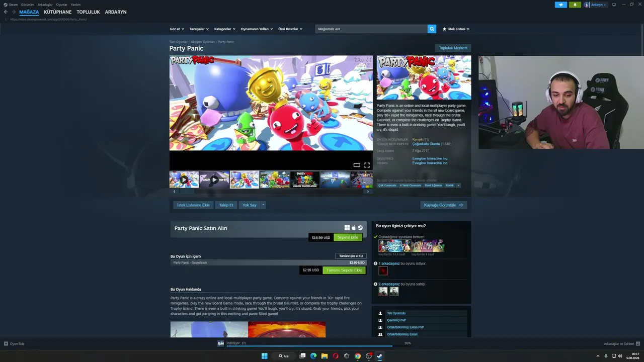Image resolution: width=644 pixels, height=362 pixels.
Task: Open the Puzzle Party similar game capsule
Action: tap(394, 246)
